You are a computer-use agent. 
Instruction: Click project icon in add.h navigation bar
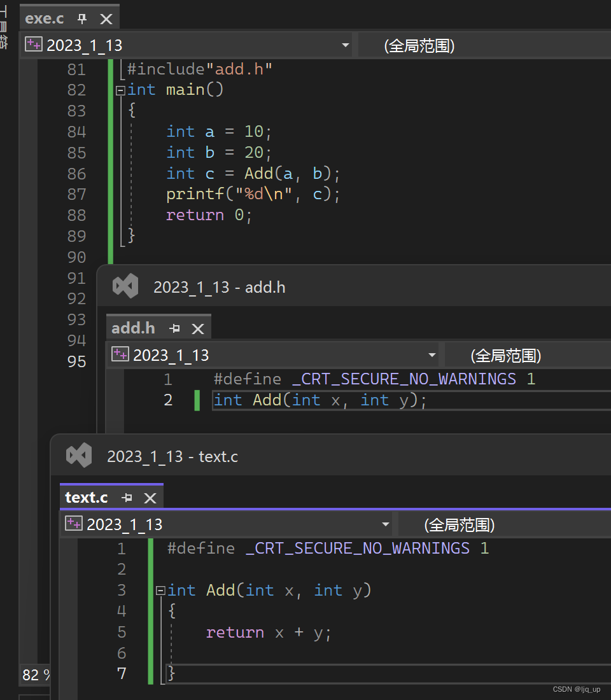[120, 354]
